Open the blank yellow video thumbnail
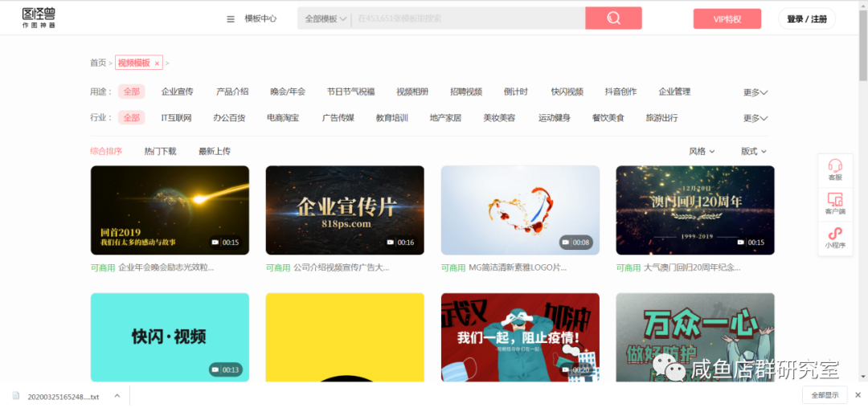 point(345,337)
